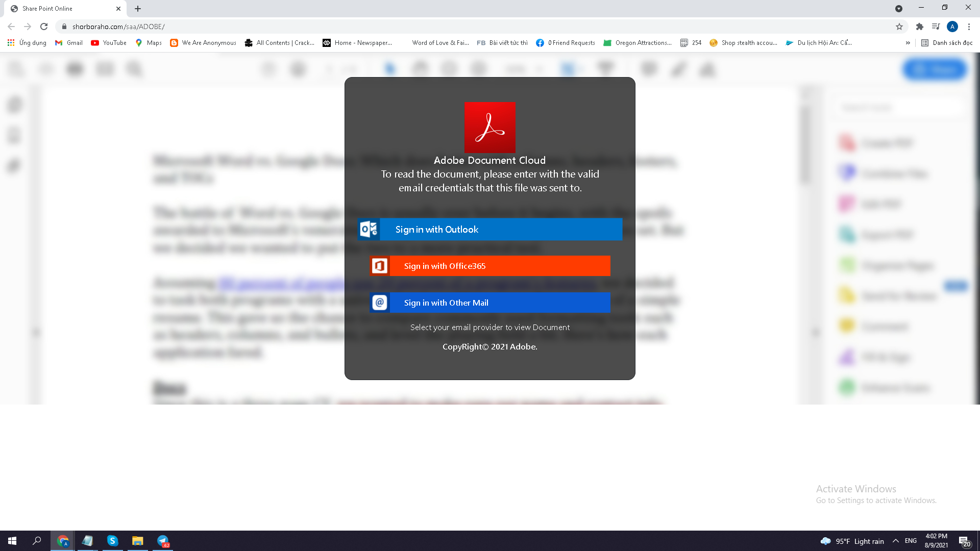This screenshot has width=980, height=551.
Task: Click the address bar URL
Action: (x=118, y=27)
